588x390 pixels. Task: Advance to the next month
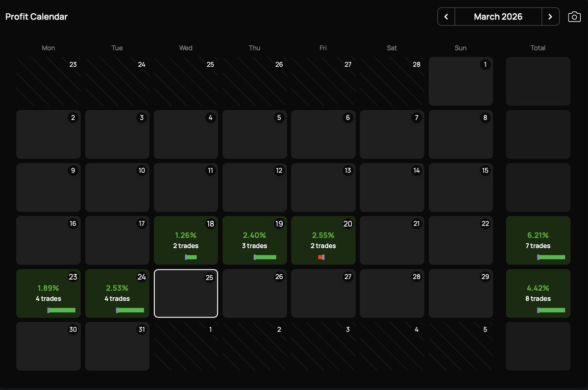(x=550, y=17)
